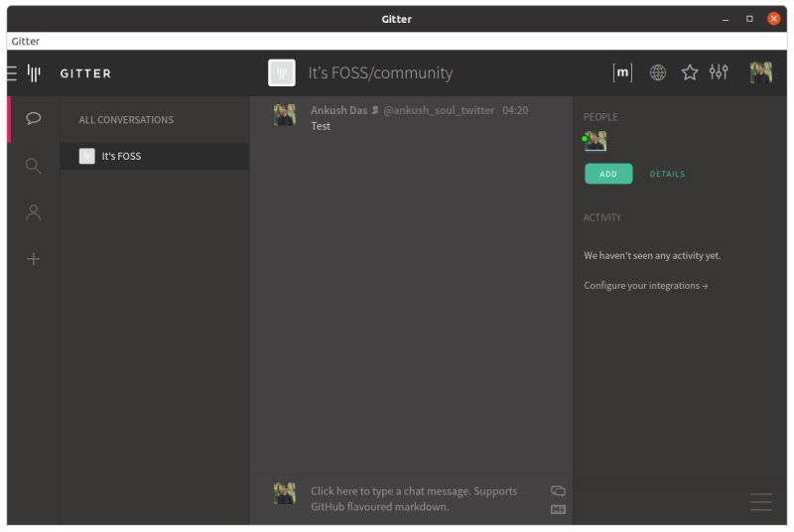This screenshot has height=532, width=794.
Task: Click the globe icon in the header
Action: 657,72
